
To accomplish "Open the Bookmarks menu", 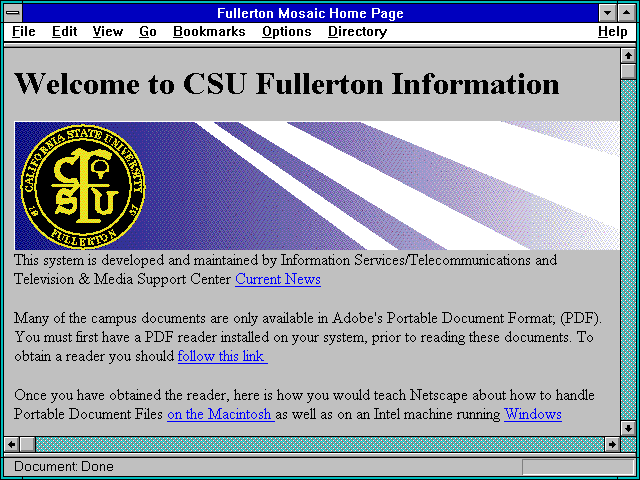I will tap(209, 32).
